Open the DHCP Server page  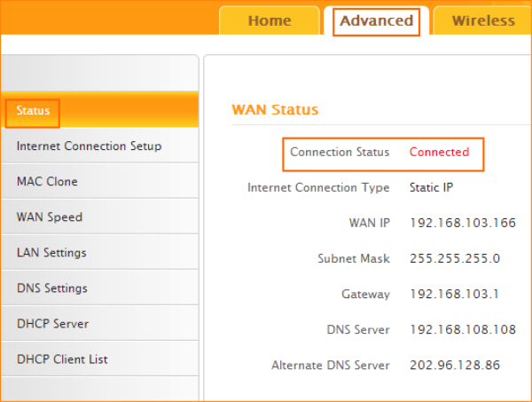coord(52,323)
